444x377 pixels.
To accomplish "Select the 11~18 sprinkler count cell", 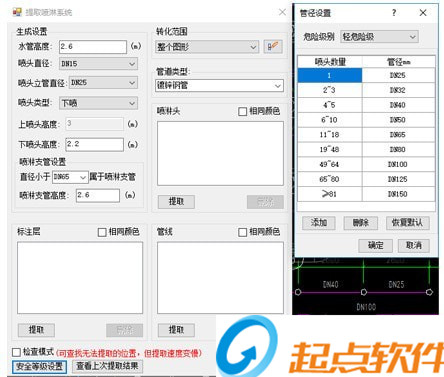I will 330,135.
